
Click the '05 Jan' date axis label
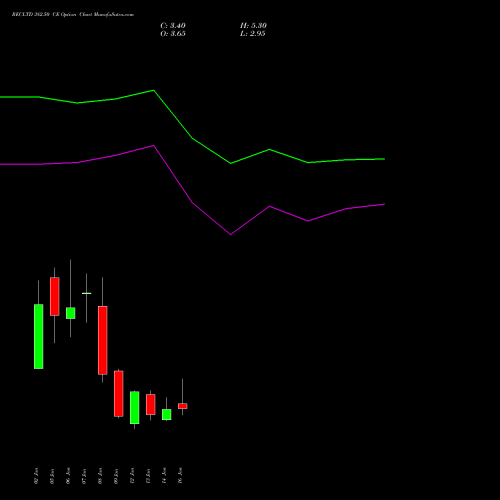[x=52, y=476]
